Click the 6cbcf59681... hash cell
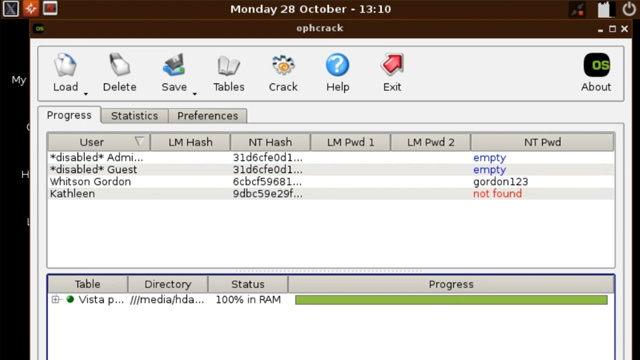The width and height of the screenshot is (640, 360). point(268,182)
